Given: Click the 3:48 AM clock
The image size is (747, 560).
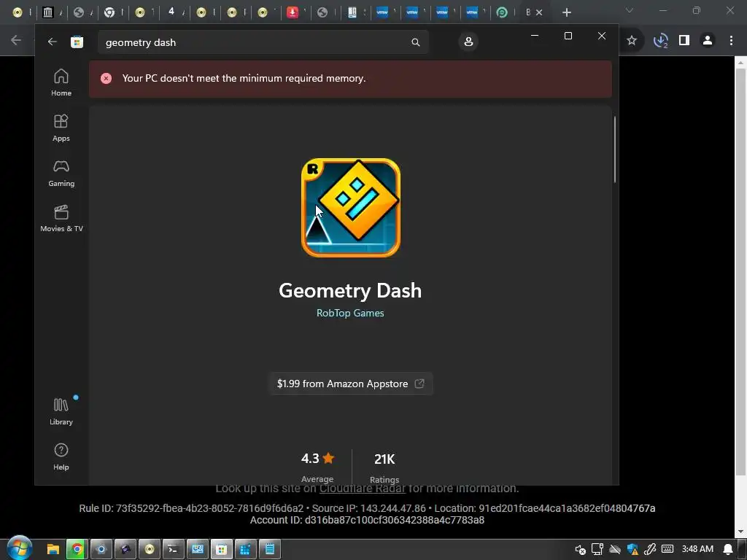Looking at the screenshot, I should point(697,549).
